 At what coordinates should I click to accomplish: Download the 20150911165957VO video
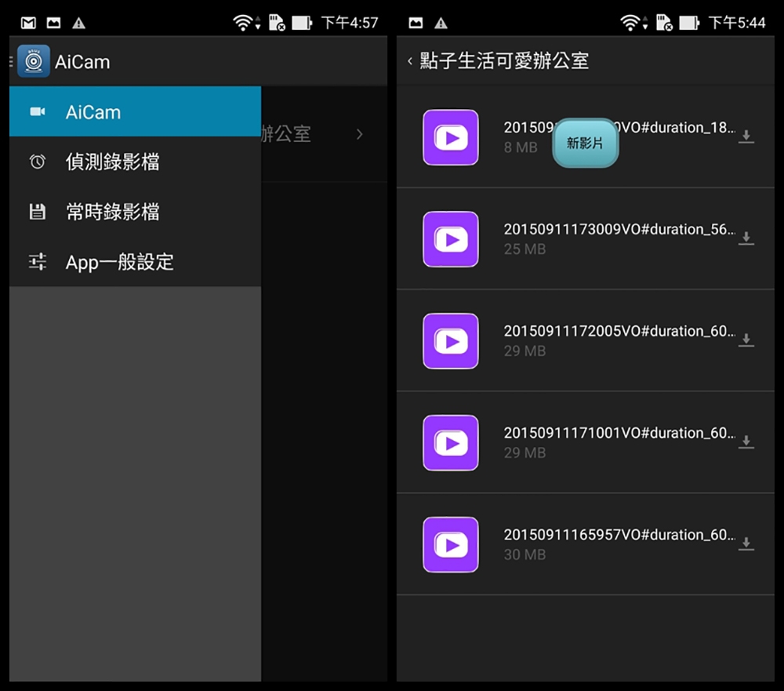click(746, 544)
